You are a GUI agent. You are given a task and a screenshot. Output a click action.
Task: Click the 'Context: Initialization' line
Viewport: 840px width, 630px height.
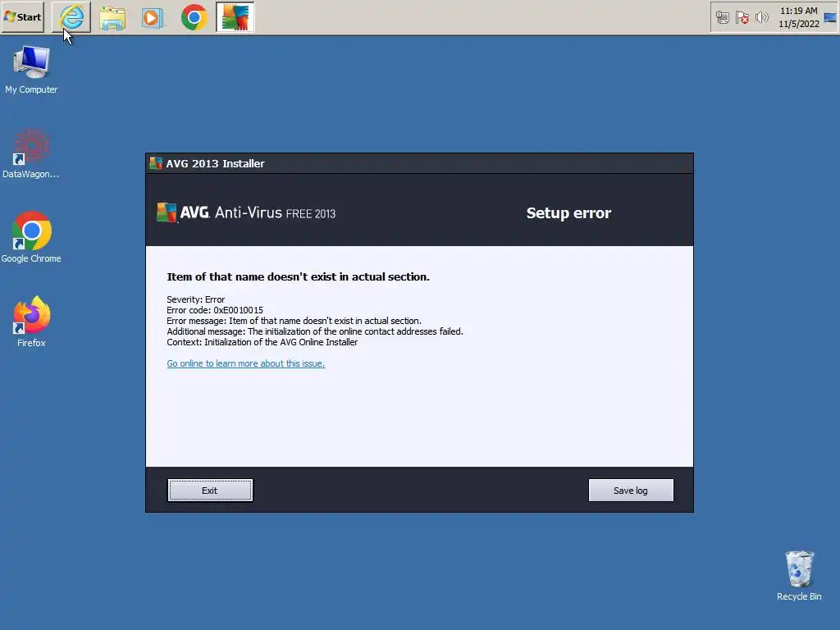click(262, 342)
